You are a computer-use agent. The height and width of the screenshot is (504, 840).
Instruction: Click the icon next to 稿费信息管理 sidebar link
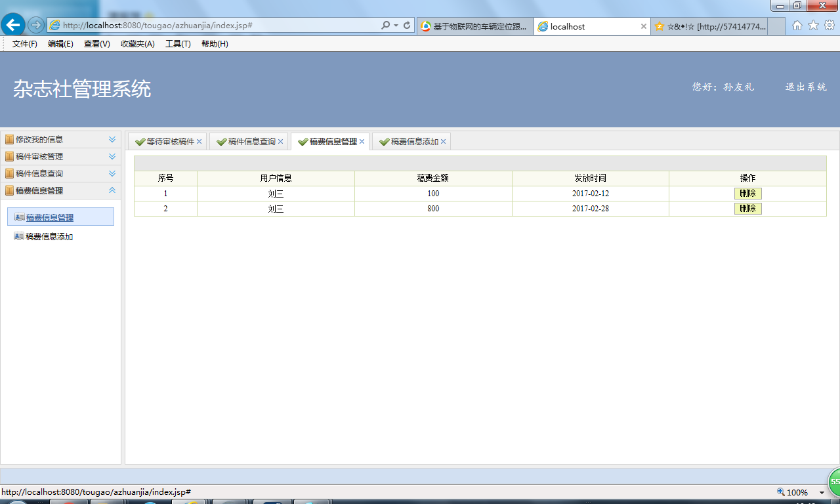point(19,217)
